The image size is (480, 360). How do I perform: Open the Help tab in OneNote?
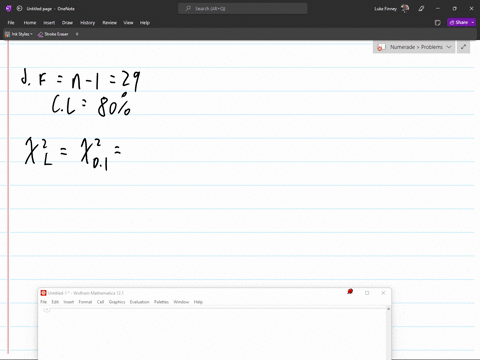(145, 23)
